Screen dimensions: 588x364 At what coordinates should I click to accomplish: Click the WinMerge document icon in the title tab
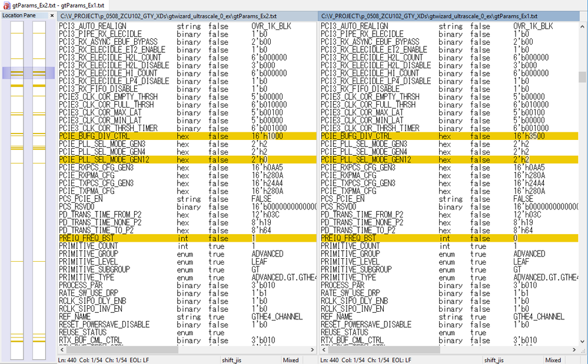(x=6, y=6)
